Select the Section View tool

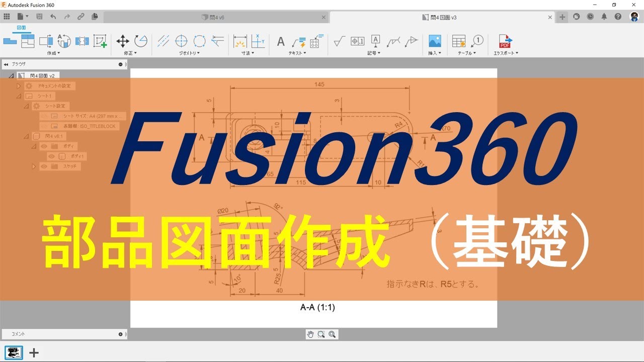46,41
